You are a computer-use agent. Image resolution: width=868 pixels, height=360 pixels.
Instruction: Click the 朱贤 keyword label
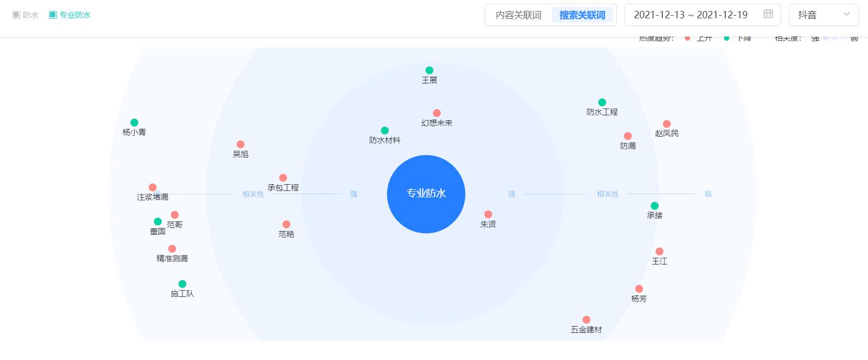click(x=488, y=224)
